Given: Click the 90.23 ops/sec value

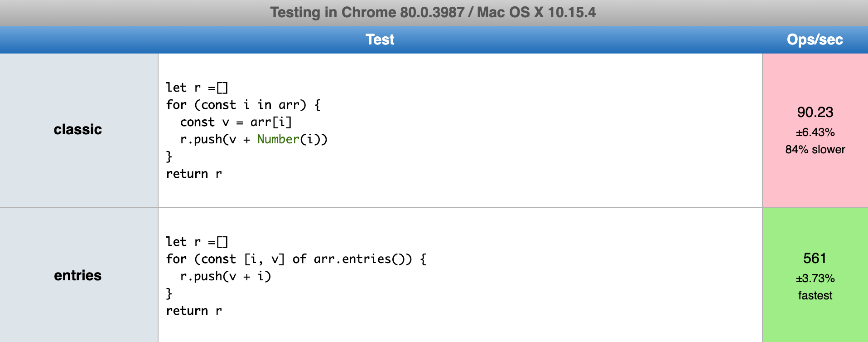Looking at the screenshot, I should (x=815, y=112).
